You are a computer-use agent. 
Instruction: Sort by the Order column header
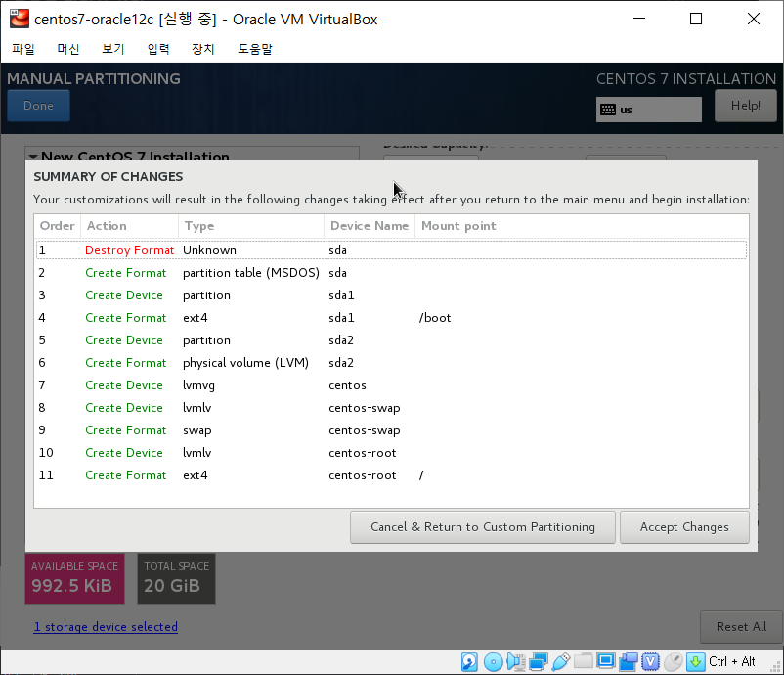[x=57, y=226]
